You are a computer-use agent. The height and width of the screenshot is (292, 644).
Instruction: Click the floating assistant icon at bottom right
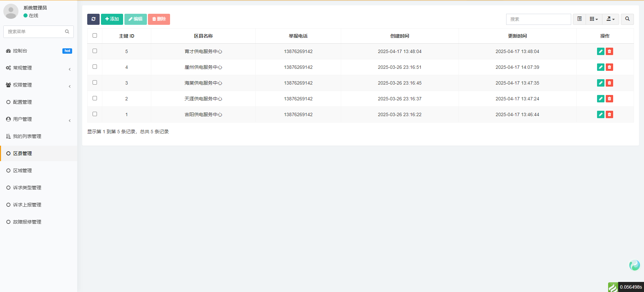(x=634, y=265)
